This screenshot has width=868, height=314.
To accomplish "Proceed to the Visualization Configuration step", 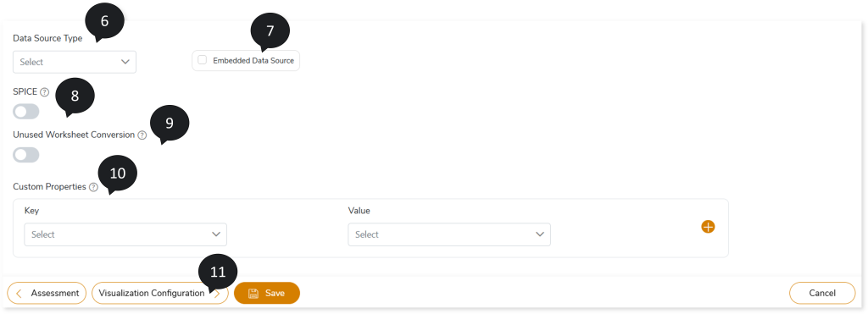I will (x=160, y=293).
